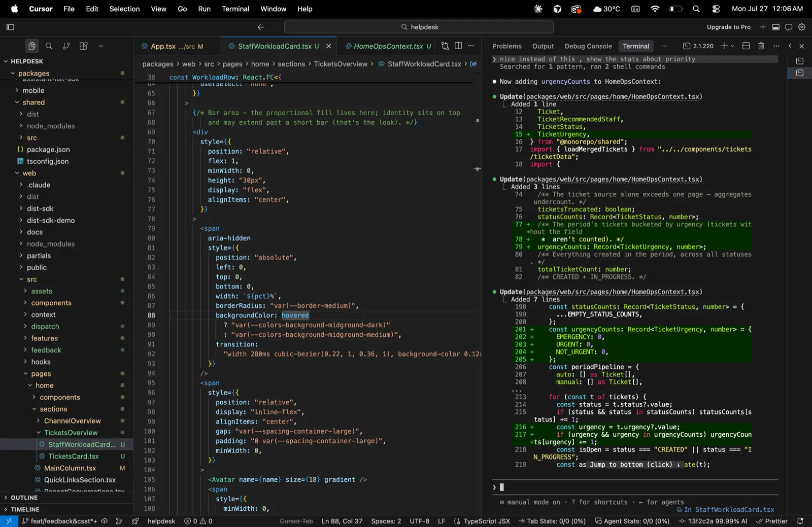This screenshot has width=812, height=527.
Task: Open the new terminal profile dropdown
Action: 732,46
